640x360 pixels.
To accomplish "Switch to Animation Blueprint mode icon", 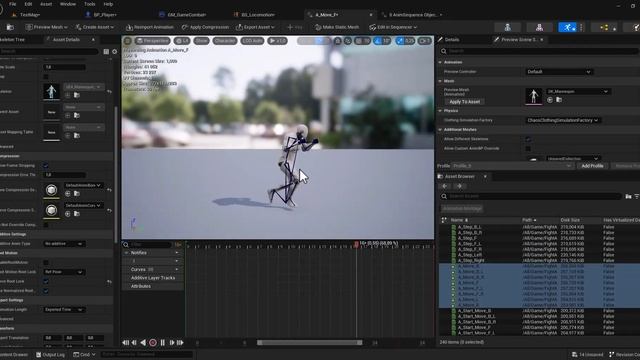I will (x=604, y=27).
